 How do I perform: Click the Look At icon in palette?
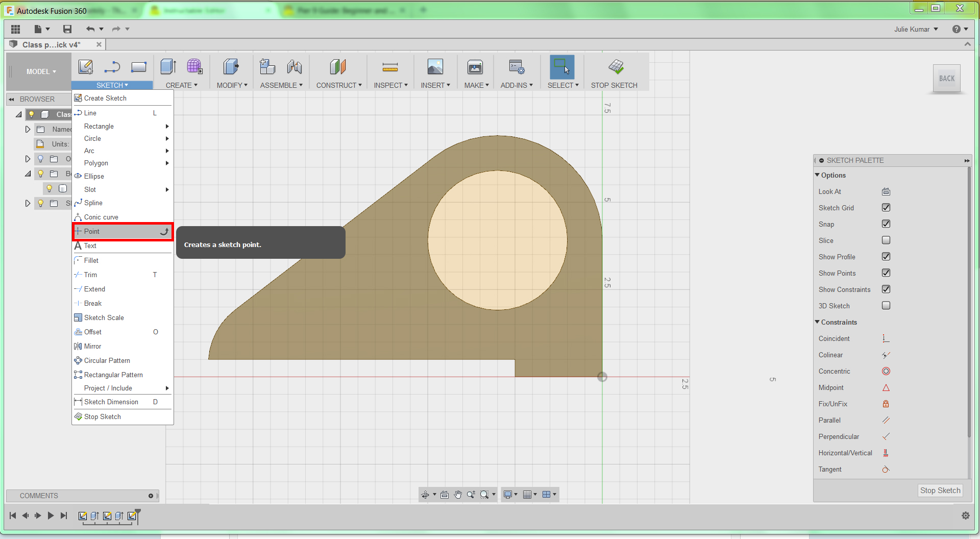pos(886,191)
